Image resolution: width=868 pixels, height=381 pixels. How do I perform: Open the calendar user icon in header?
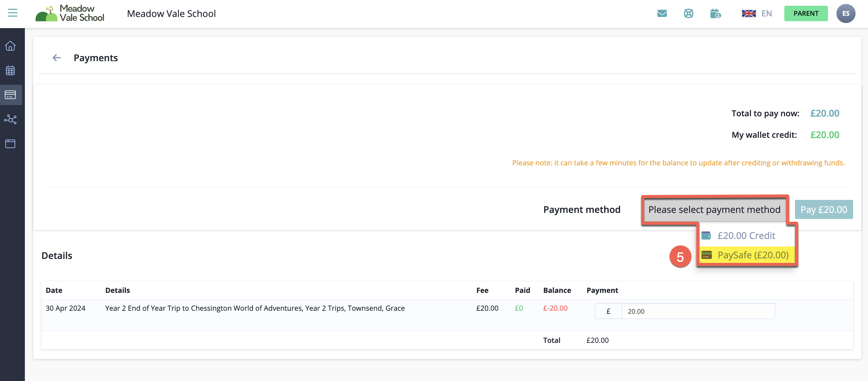coord(715,14)
